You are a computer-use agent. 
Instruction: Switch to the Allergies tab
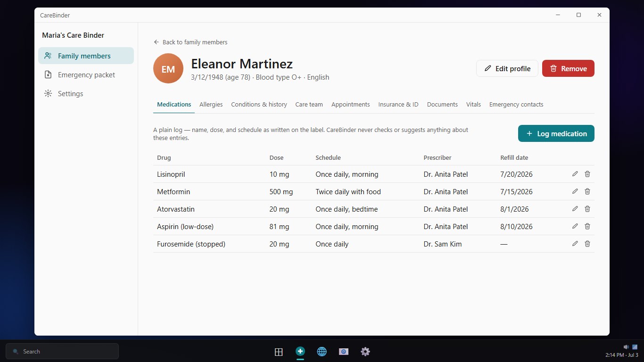tap(211, 105)
